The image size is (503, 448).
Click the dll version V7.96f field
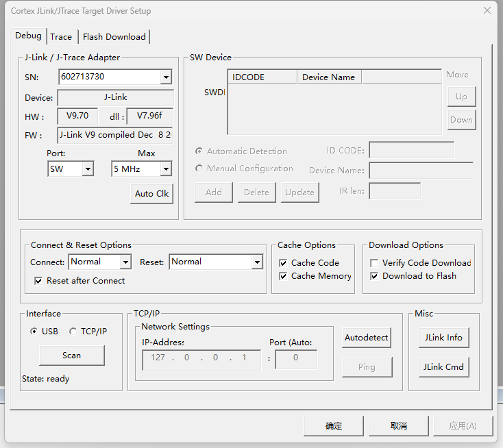pyautogui.click(x=150, y=116)
